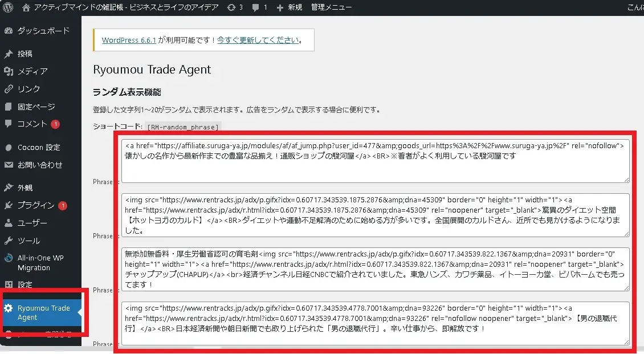Open お問い合わせ menu
The image size is (644, 354).
coord(40,165)
